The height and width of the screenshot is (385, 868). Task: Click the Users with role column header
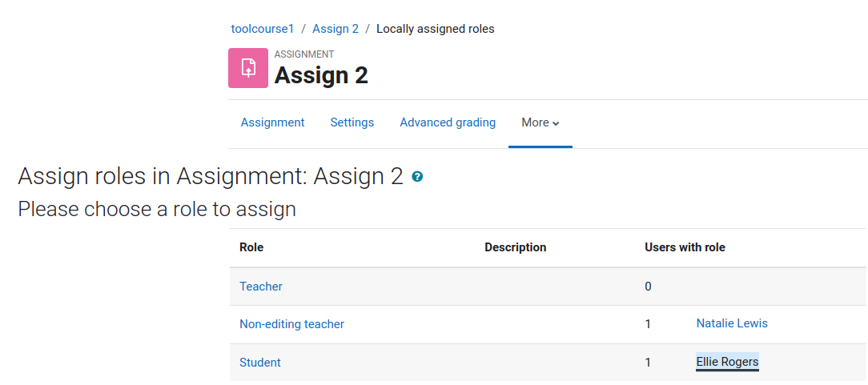(x=685, y=248)
